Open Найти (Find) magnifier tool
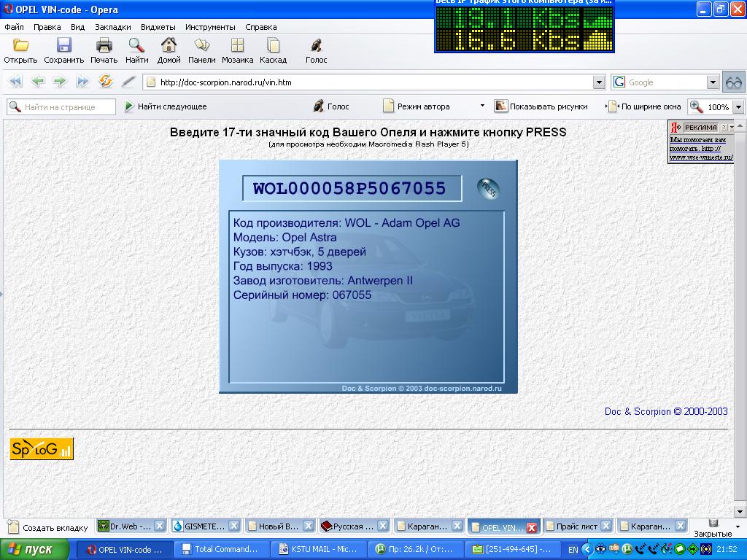The image size is (747, 560). (x=136, y=45)
